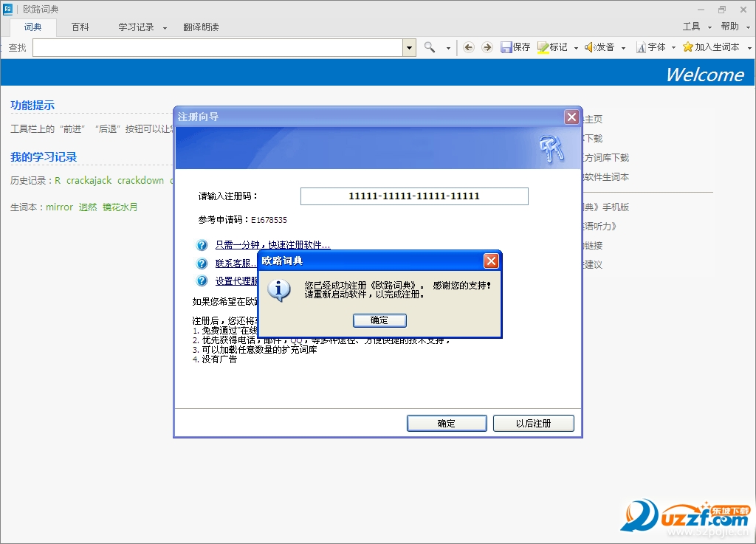Image resolution: width=756 pixels, height=544 pixels.
Task: Minimize the 欧路词典 main window
Action: pos(701,9)
